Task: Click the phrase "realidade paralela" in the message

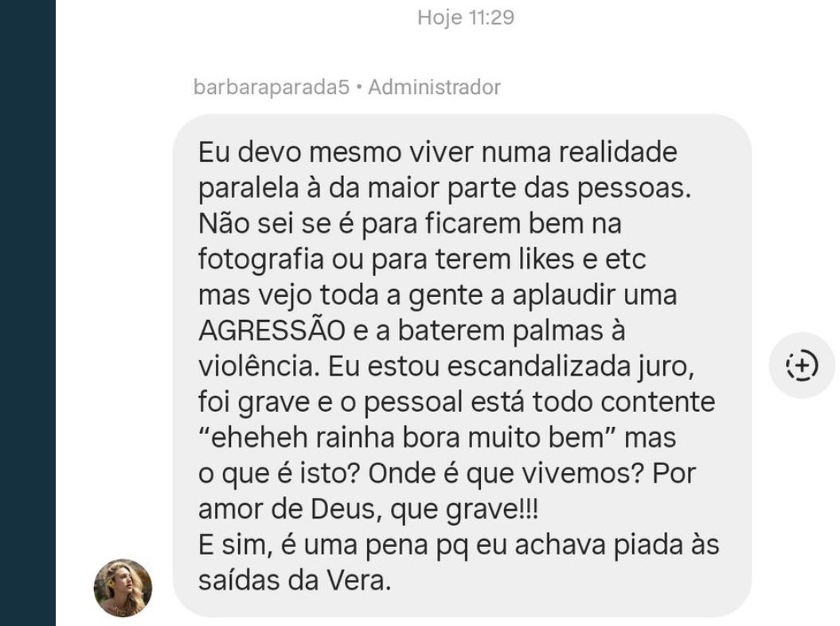Action: point(438,170)
